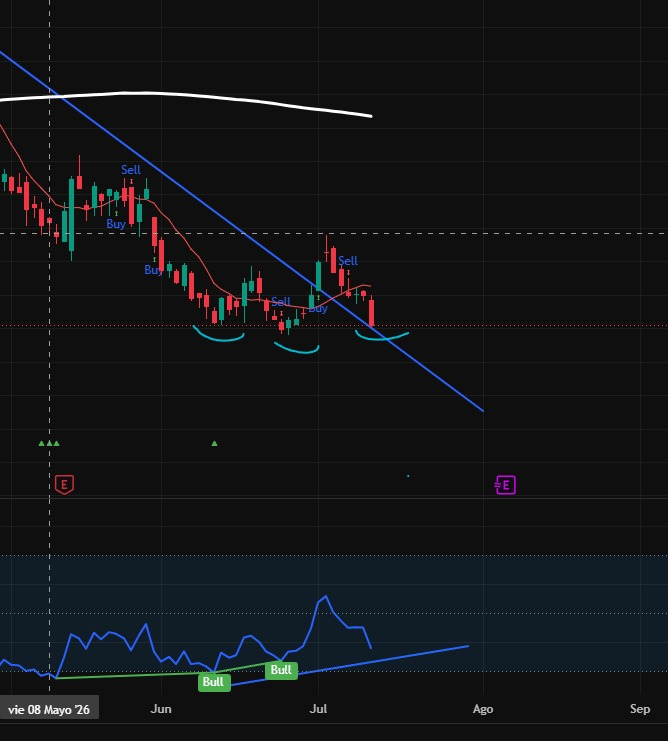
Task: Click the last red candlestick
Action: 372,311
